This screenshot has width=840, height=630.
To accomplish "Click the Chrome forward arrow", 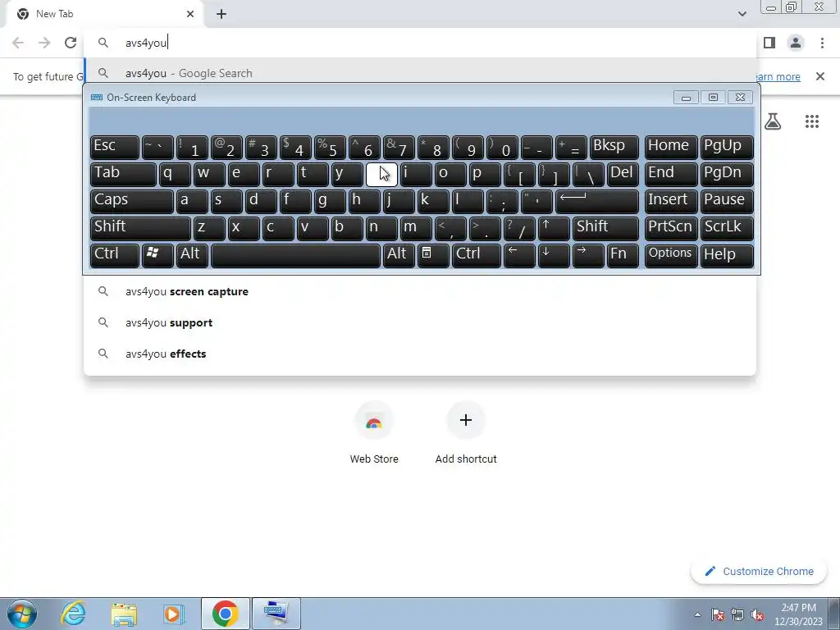I will (44, 43).
